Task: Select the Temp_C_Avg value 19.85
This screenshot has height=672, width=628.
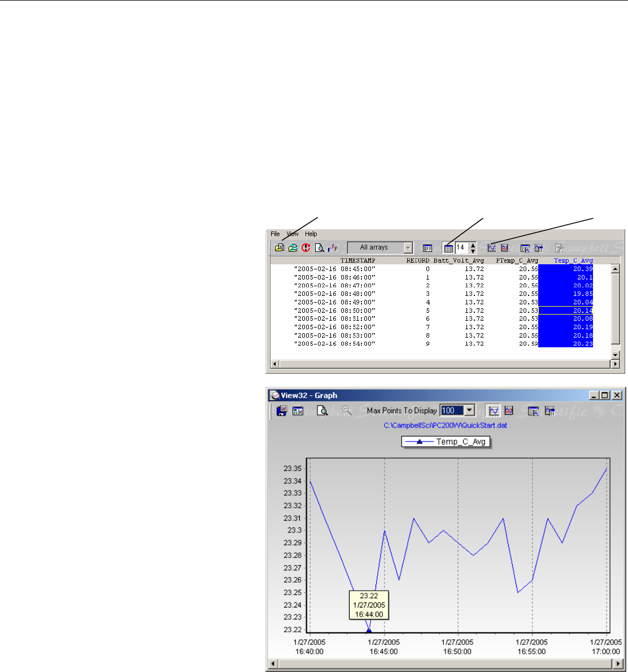Action: [583, 294]
